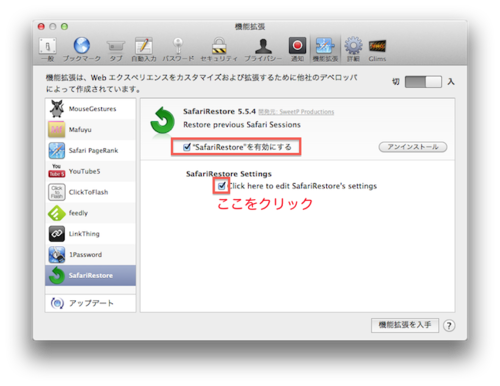Open the Bookmarks (ブックマーク) globe icon

pyautogui.click(x=82, y=49)
